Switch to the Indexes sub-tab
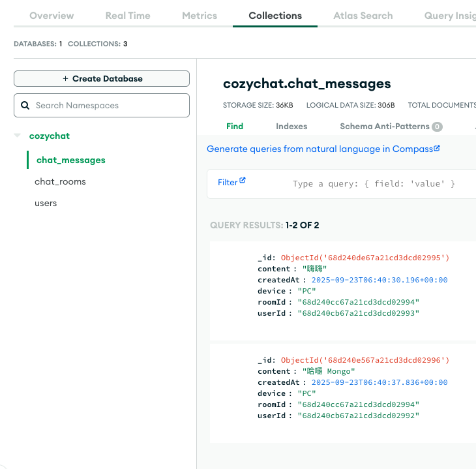476x469 pixels. coord(291,127)
